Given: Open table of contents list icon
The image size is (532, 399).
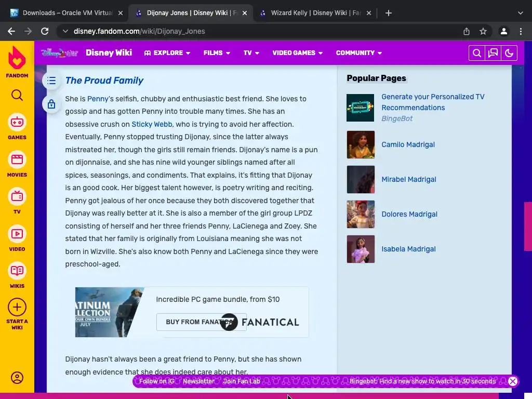Looking at the screenshot, I should 51,81.
